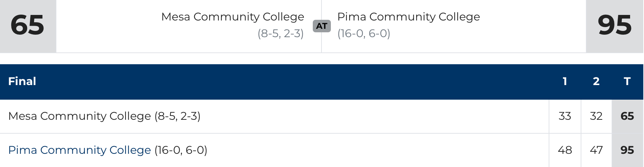Screen dimensions: 644x167
Task: Click Pima Community College name in header
Action: click(x=408, y=17)
